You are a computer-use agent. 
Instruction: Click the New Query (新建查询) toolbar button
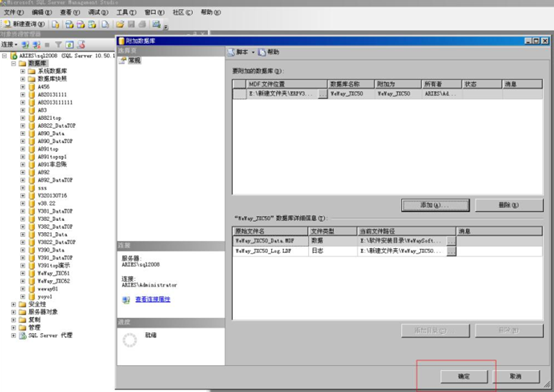pyautogui.click(x=24, y=24)
